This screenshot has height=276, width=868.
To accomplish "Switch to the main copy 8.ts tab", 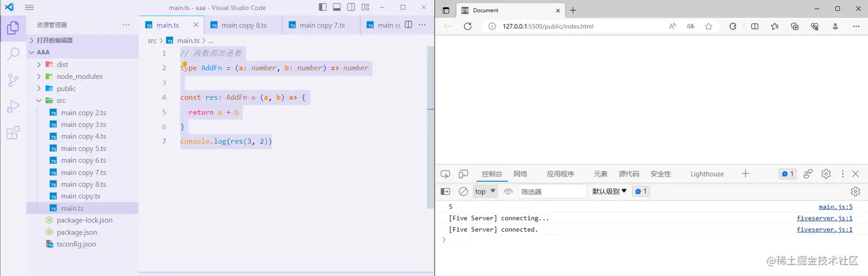I will 243,25.
